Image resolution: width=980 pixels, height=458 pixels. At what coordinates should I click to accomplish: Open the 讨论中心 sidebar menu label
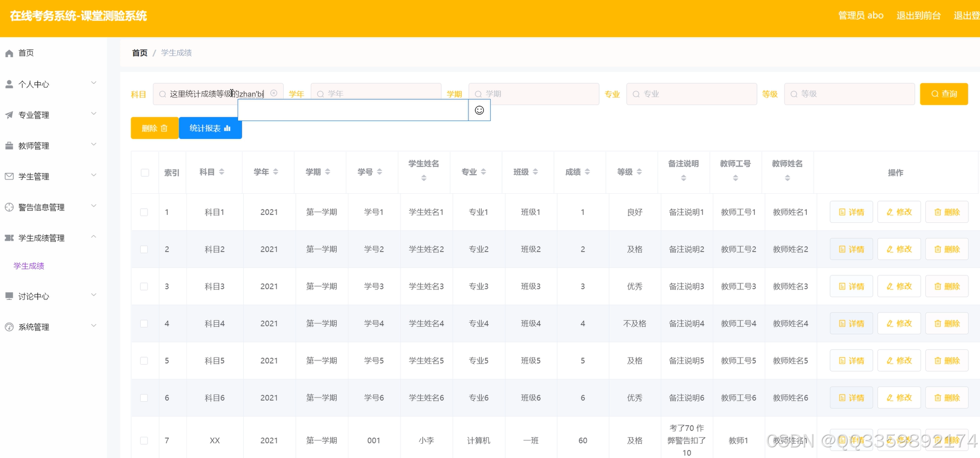click(x=34, y=297)
